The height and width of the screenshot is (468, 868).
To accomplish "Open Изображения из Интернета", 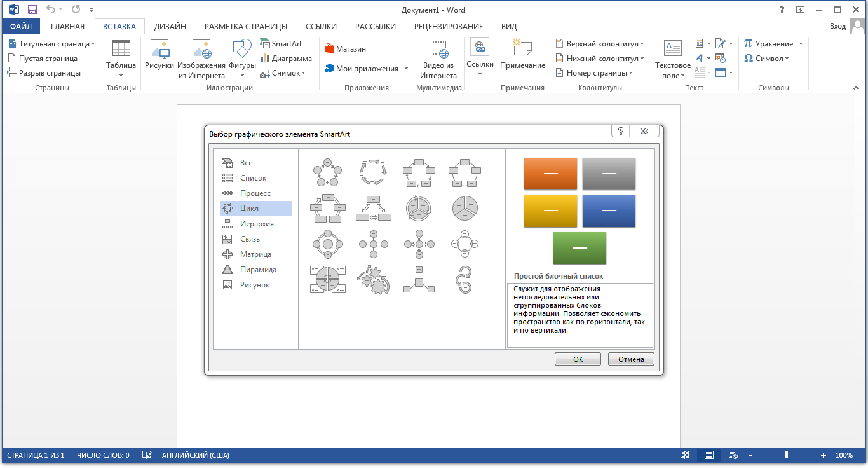I will (202, 57).
